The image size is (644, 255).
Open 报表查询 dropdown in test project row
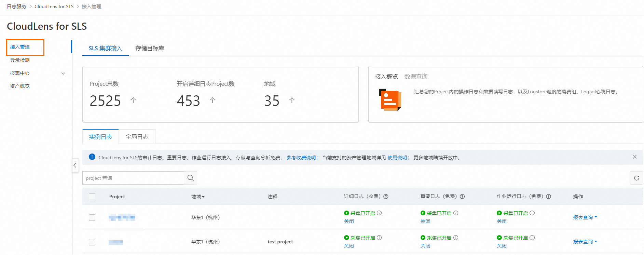[585, 242]
